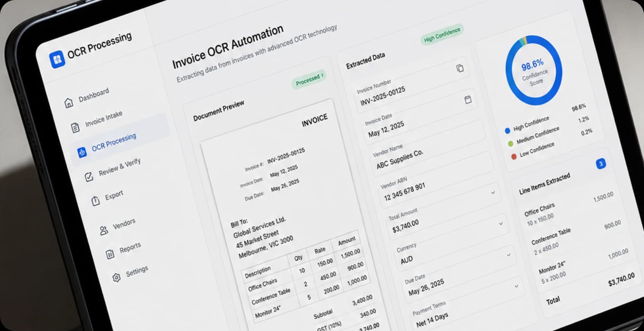Click the 98.6% confidence score ring
The width and height of the screenshot is (644, 331).
[x=534, y=70]
